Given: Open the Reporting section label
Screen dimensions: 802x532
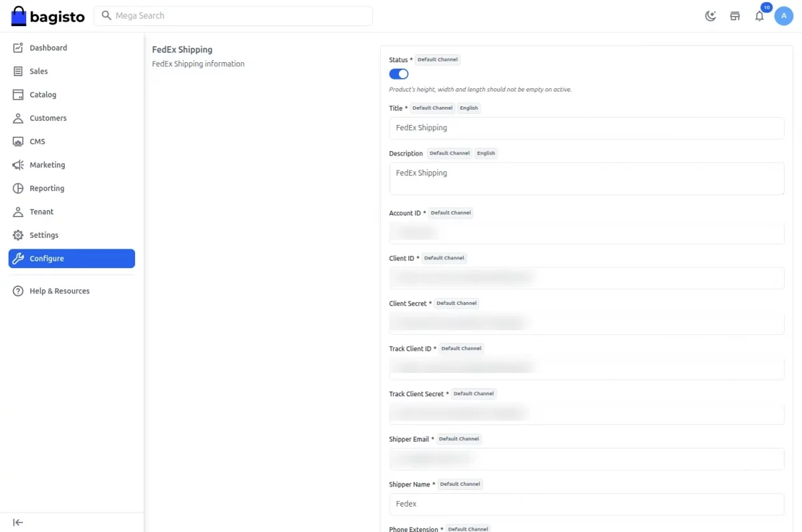Looking at the screenshot, I should pyautogui.click(x=47, y=188).
